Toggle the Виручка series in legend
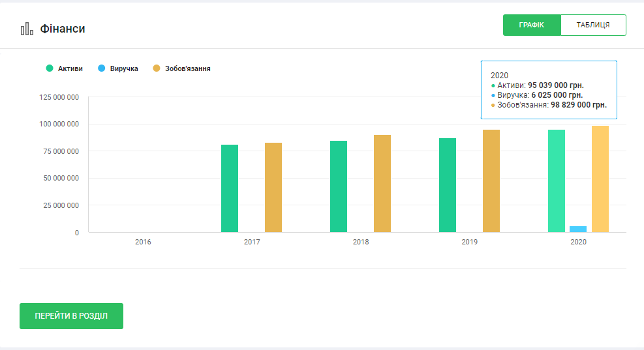 [118, 68]
